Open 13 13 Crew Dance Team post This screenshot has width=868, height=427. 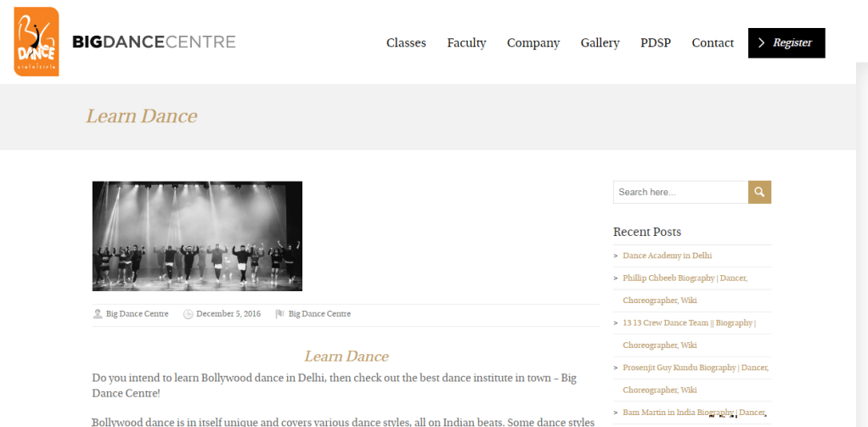coord(688,323)
